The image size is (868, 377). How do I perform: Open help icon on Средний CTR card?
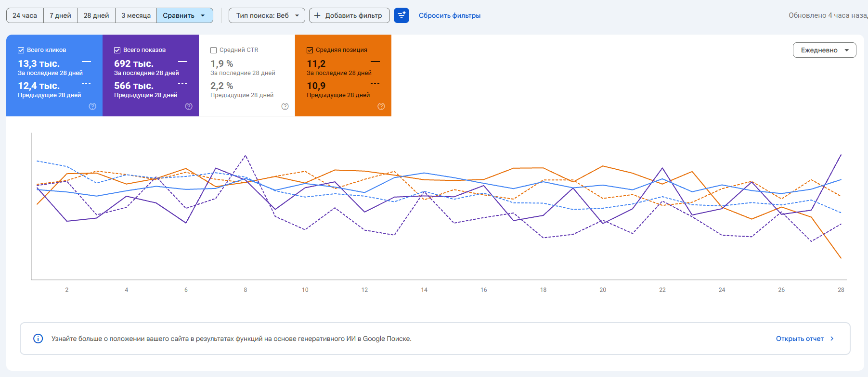tap(285, 106)
